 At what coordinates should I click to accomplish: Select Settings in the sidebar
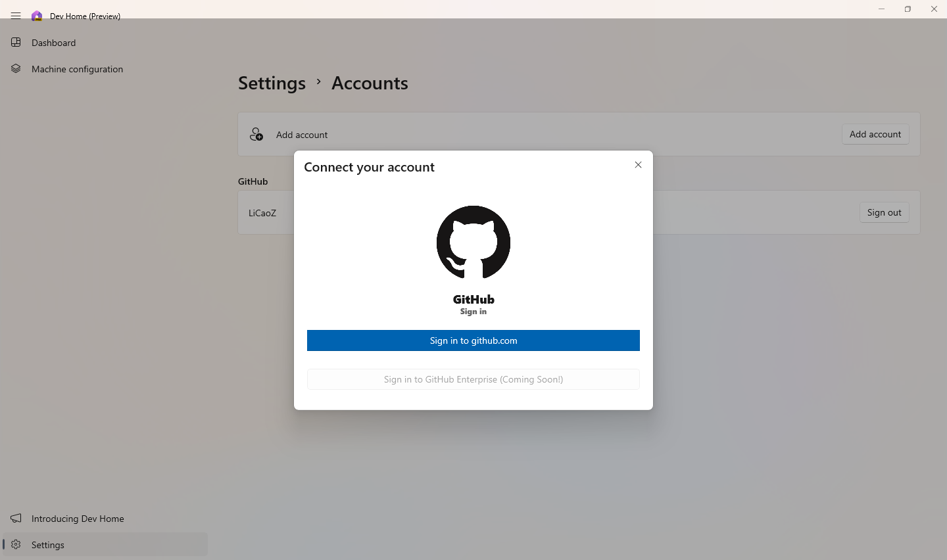[x=47, y=544]
